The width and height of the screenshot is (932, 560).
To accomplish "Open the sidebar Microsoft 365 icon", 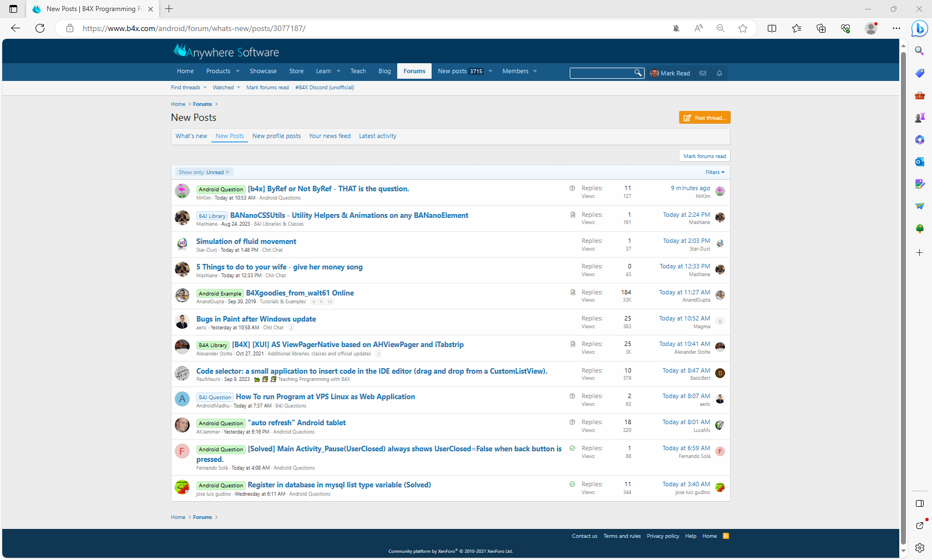I will [x=920, y=140].
